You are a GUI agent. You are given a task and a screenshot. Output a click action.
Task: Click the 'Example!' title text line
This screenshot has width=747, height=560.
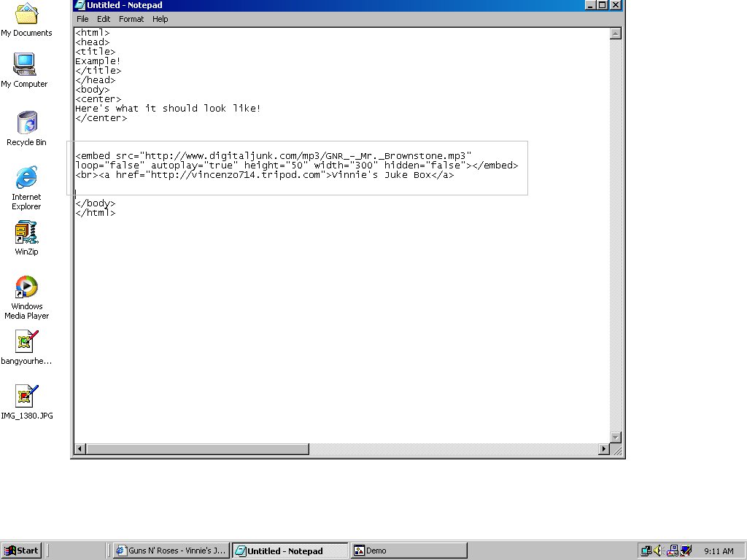(98, 61)
